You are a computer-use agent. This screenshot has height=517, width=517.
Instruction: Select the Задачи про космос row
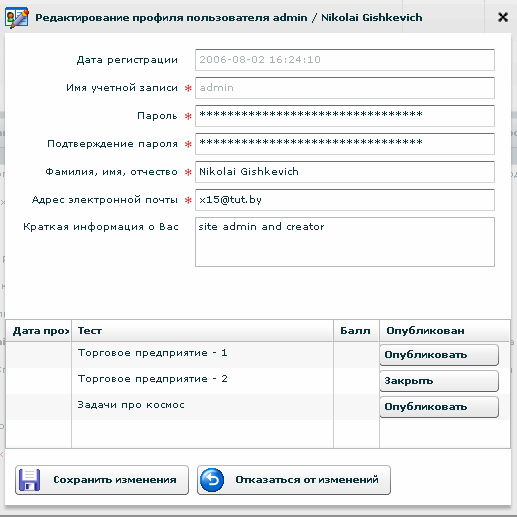point(258,407)
